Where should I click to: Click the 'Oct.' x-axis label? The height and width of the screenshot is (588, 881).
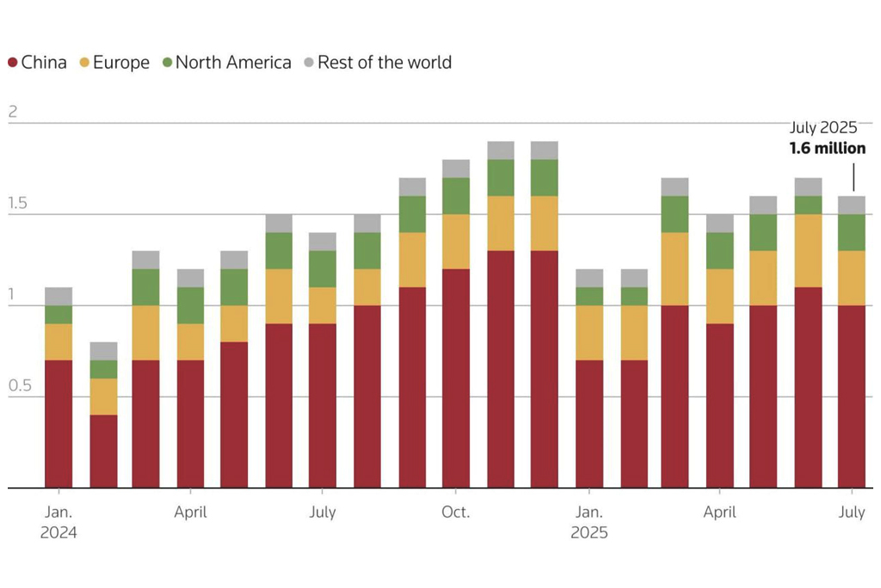pyautogui.click(x=455, y=512)
